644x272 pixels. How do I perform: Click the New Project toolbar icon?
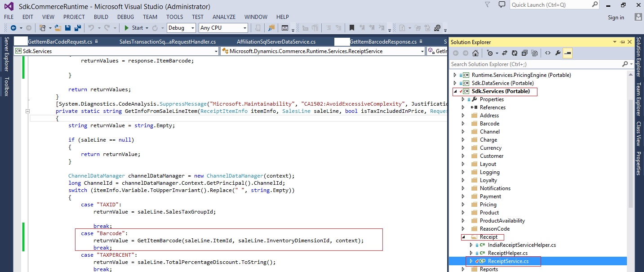click(x=41, y=28)
